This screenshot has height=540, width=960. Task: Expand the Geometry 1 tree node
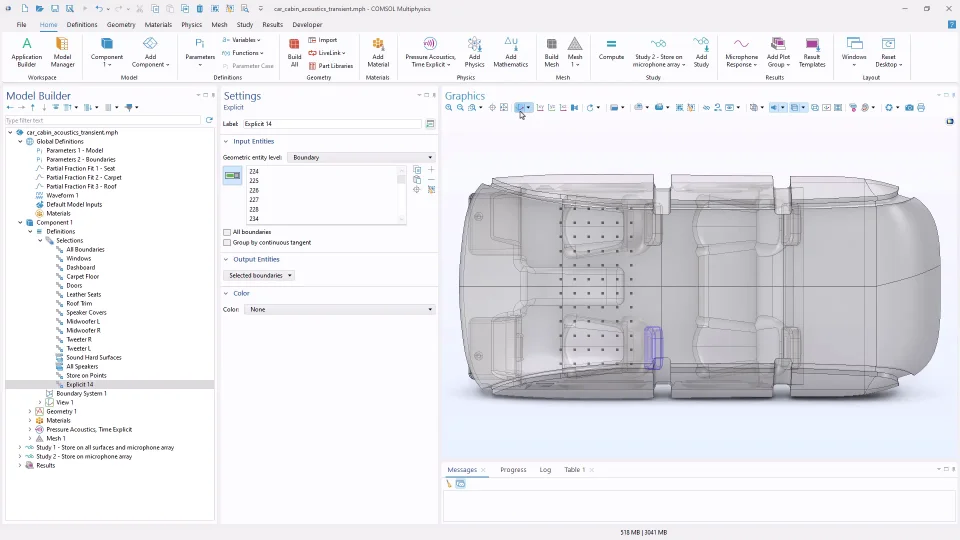pos(31,411)
